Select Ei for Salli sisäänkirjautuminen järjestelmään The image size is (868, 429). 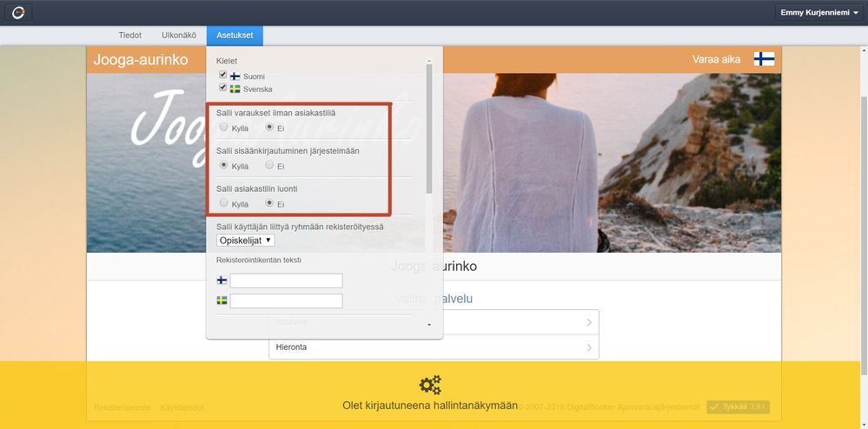[x=269, y=164]
